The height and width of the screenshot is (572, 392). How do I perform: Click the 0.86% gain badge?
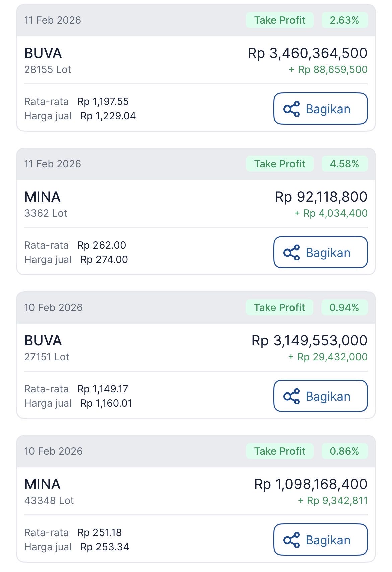pos(344,451)
